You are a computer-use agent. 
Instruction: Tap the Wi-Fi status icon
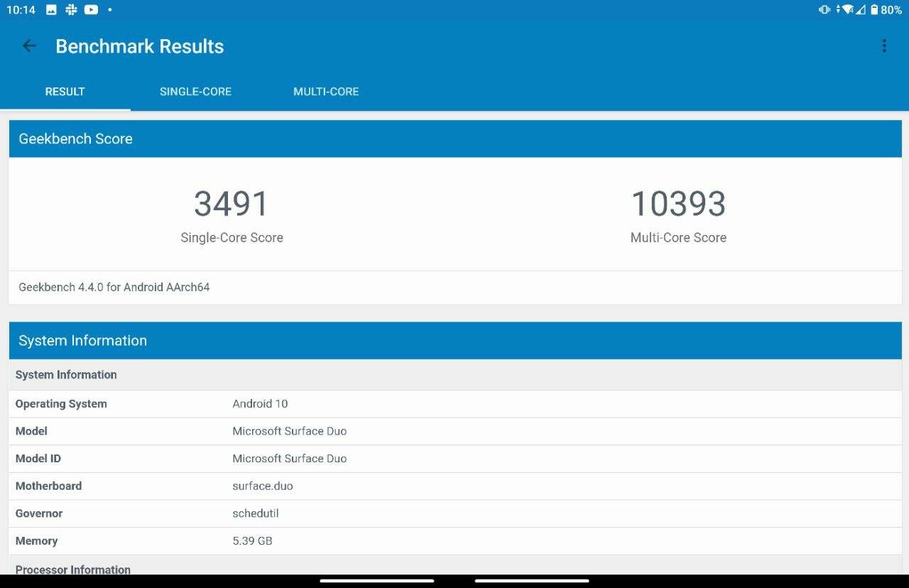[x=847, y=10]
